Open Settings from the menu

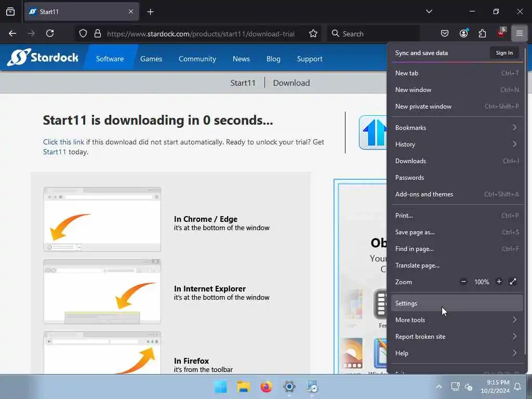tap(457, 303)
